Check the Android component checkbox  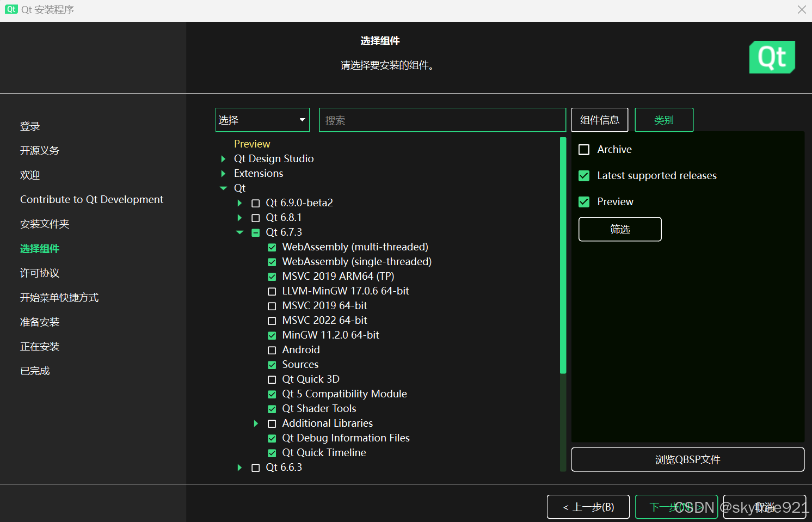(x=272, y=350)
